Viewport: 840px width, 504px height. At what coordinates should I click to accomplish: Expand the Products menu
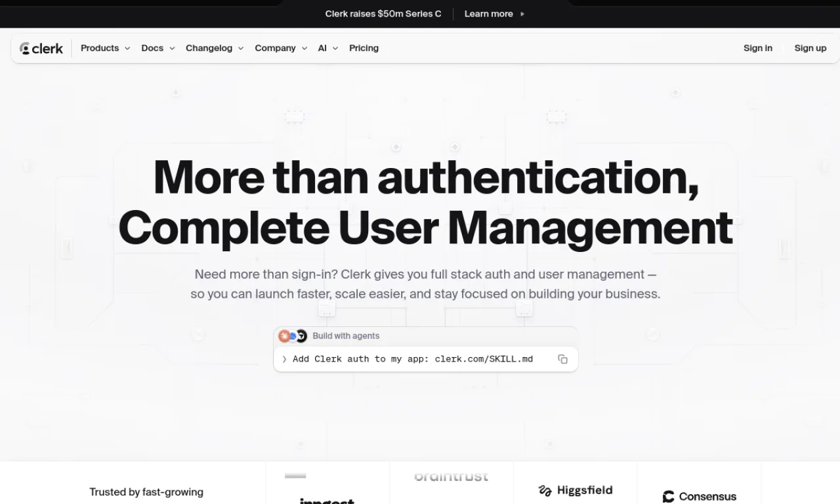(106, 48)
